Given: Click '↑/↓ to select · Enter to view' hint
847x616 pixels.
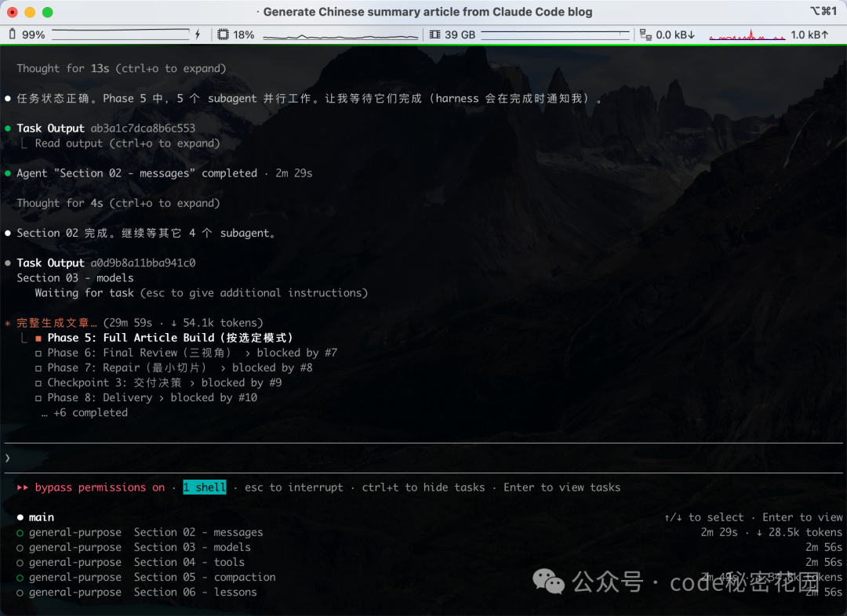Looking at the screenshot, I should click(753, 517).
